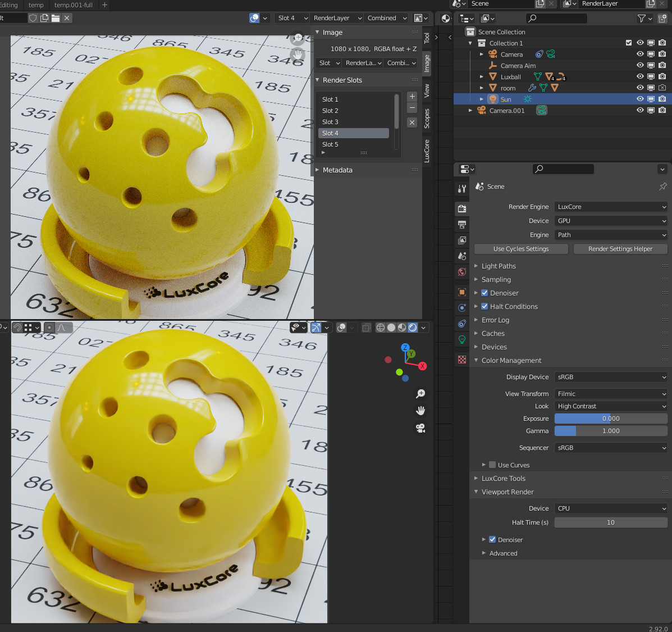Switch viewport to wireframe shading
672x632 pixels.
click(x=381, y=328)
